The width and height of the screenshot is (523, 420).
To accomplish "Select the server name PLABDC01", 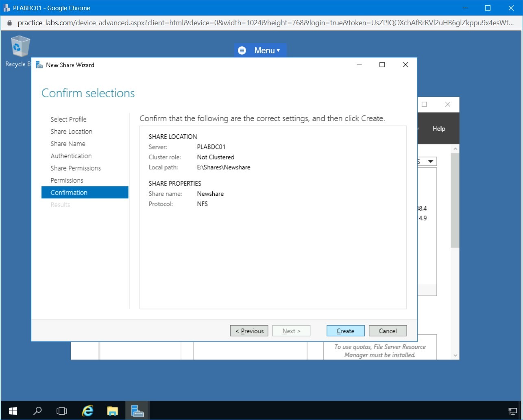I will coord(211,147).
